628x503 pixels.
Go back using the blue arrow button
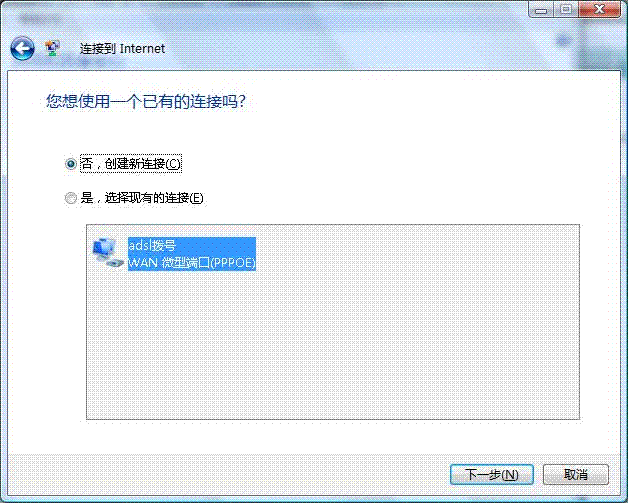coord(22,48)
